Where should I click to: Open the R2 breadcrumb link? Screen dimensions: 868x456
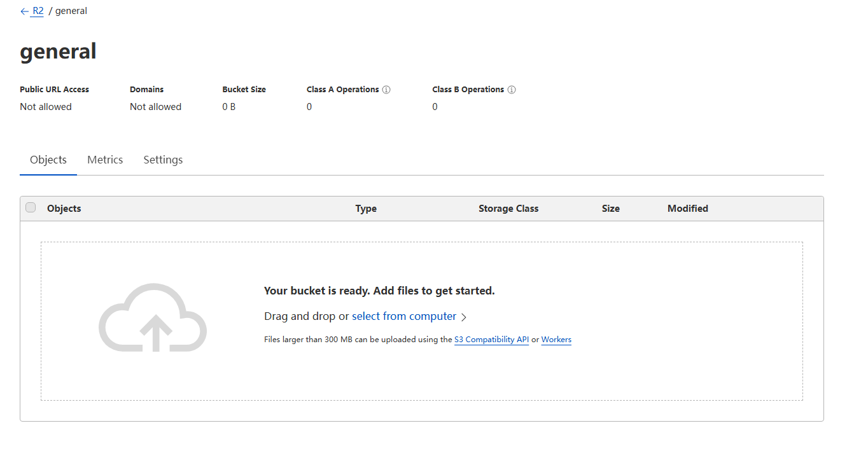[38, 11]
